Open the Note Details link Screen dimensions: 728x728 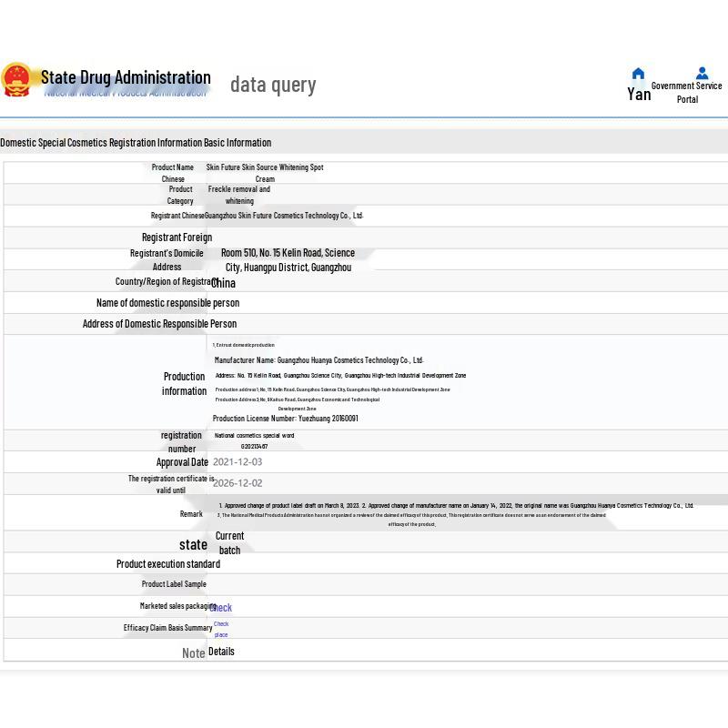(221, 652)
